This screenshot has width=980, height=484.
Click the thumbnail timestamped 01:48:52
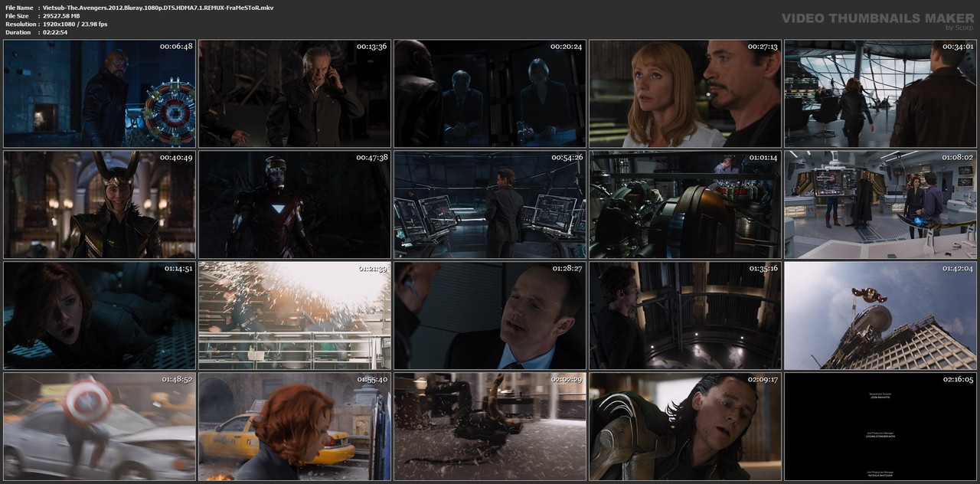pyautogui.click(x=100, y=427)
